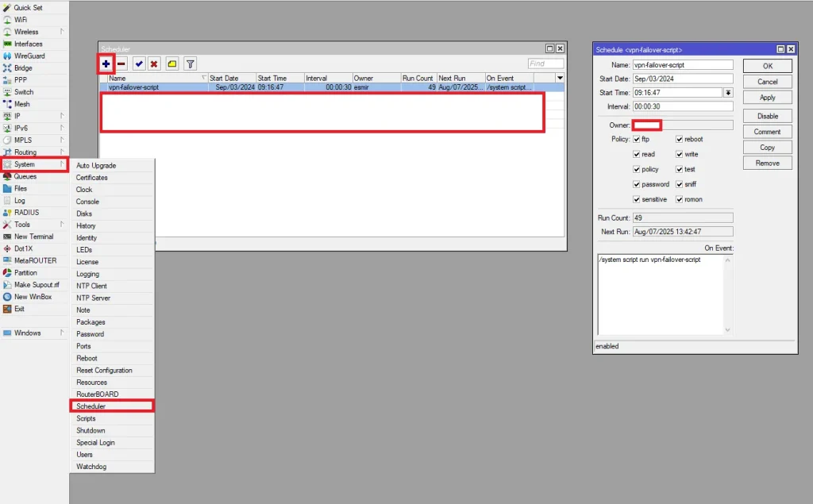Image resolution: width=813 pixels, height=504 pixels.
Task: Click the yellow comment icon in toolbar
Action: pos(172,63)
